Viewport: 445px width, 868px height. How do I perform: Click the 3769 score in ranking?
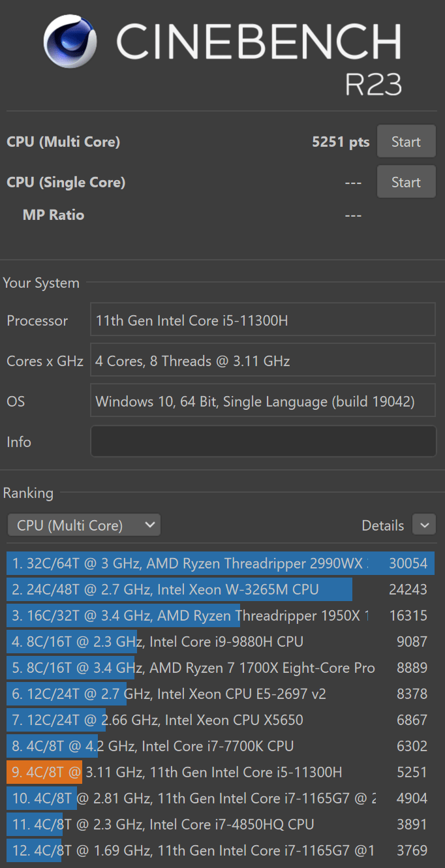point(412,850)
